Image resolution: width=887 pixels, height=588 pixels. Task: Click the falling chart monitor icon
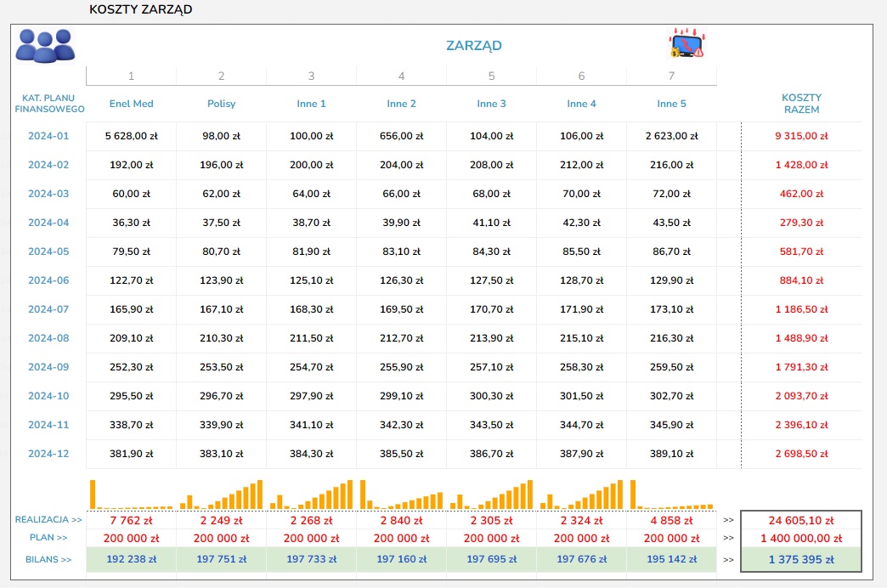[687, 44]
